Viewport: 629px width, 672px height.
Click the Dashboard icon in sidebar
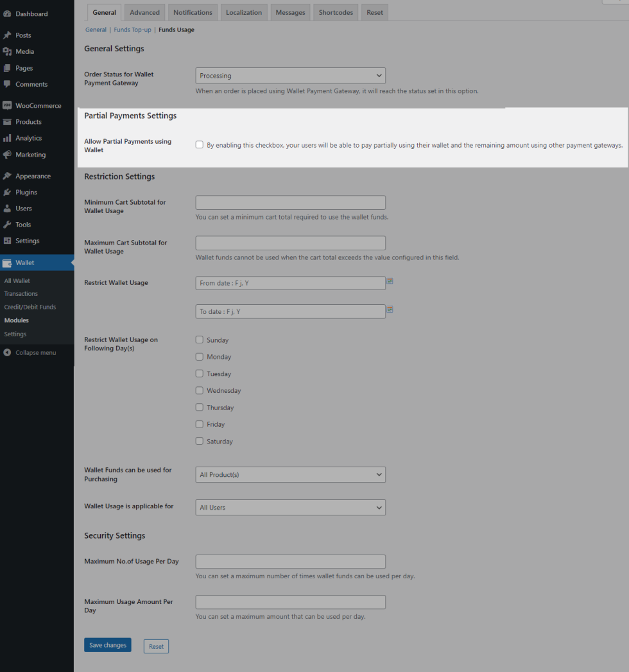coord(7,13)
